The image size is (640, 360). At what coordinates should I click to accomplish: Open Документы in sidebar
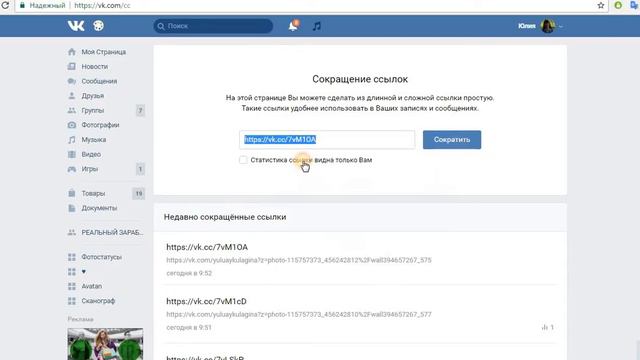(99, 208)
